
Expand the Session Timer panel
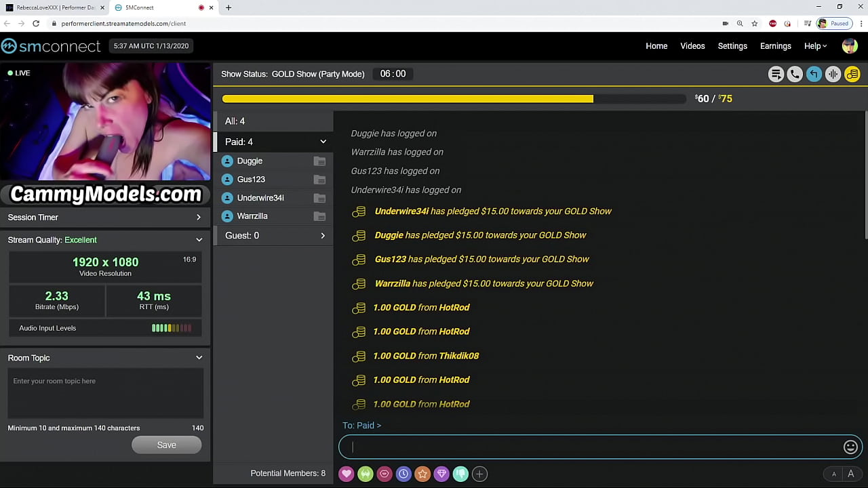coord(198,218)
